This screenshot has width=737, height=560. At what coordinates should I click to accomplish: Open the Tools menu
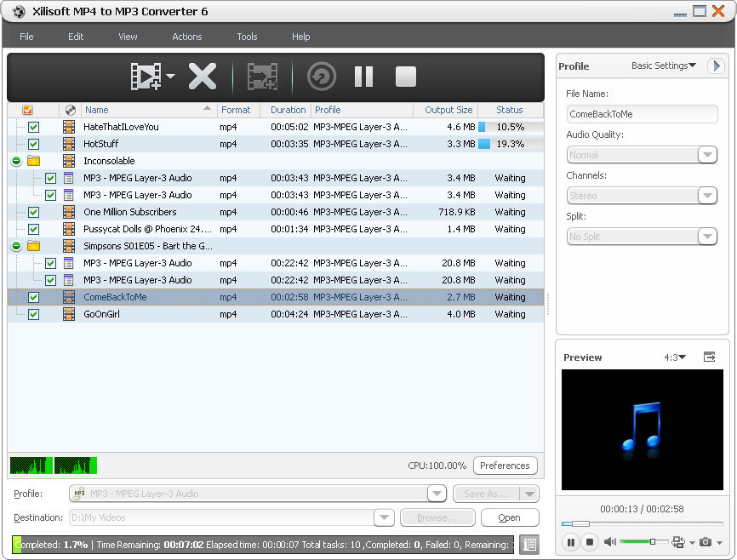(x=247, y=37)
